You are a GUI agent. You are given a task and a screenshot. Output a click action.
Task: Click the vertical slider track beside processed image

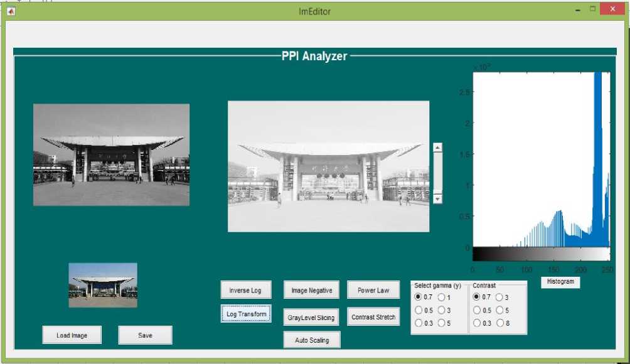tap(437, 173)
